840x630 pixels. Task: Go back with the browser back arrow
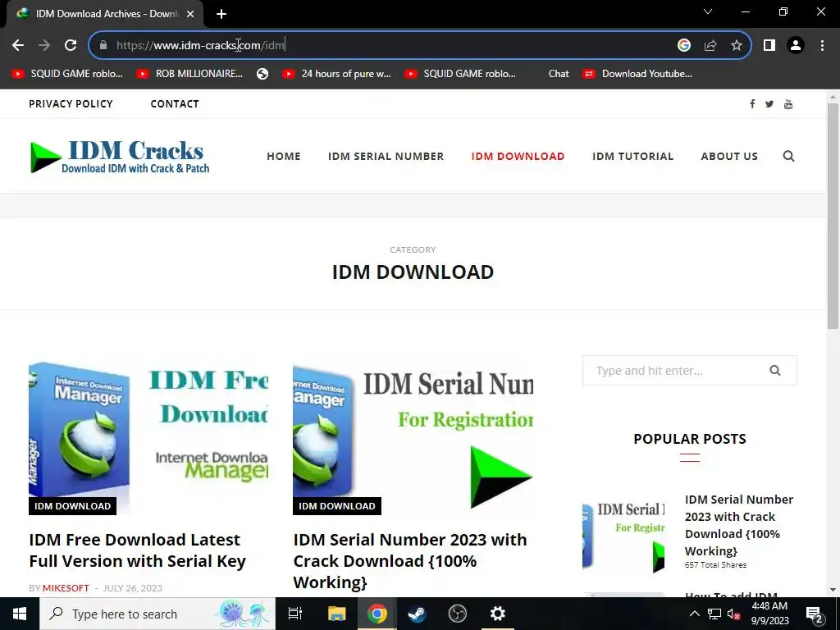click(x=18, y=46)
